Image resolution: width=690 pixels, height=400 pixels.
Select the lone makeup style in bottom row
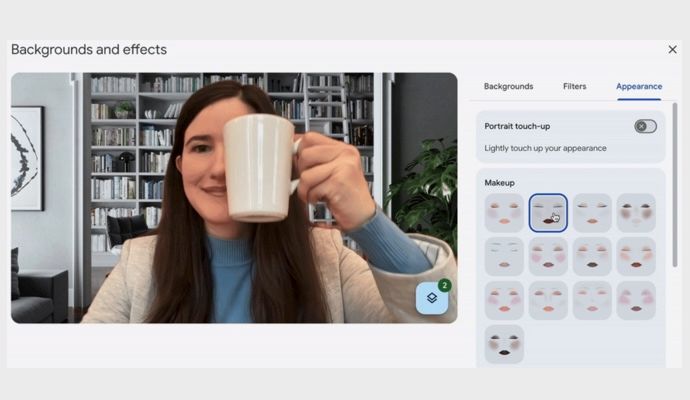click(504, 344)
